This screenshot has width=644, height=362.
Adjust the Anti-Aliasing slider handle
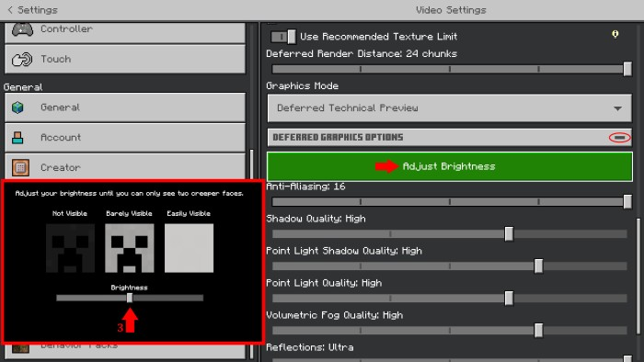(x=627, y=201)
